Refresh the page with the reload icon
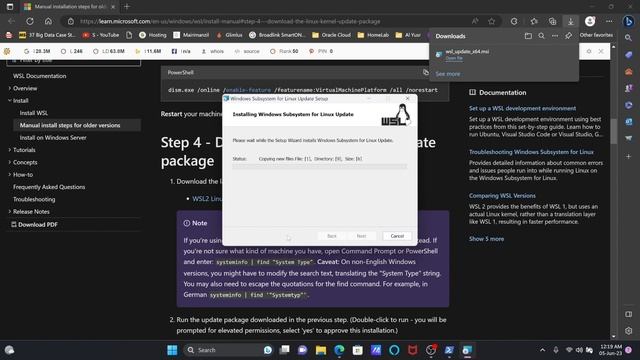640x360 pixels. click(x=30, y=21)
